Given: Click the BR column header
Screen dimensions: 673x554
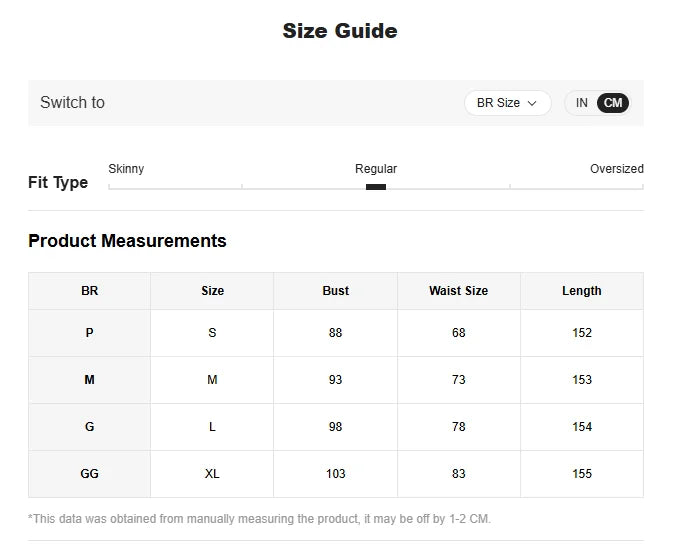Looking at the screenshot, I should point(89,291).
